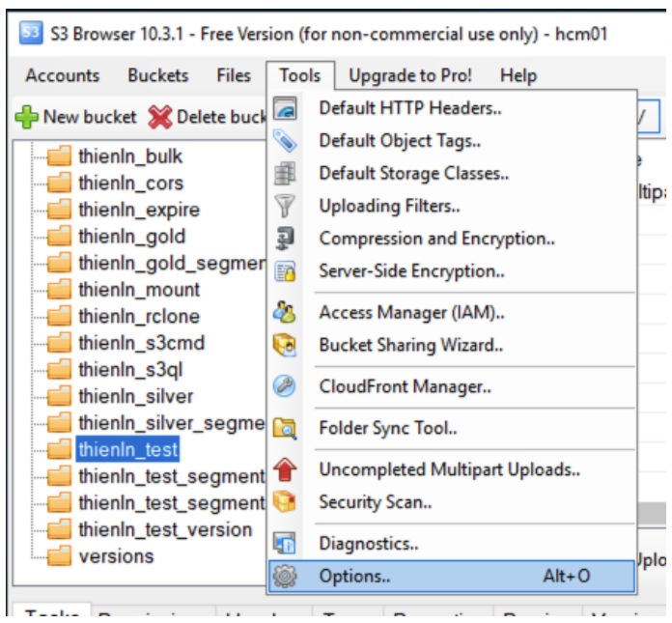
Task: Click the New bucket toolbar button
Action: [x=76, y=117]
